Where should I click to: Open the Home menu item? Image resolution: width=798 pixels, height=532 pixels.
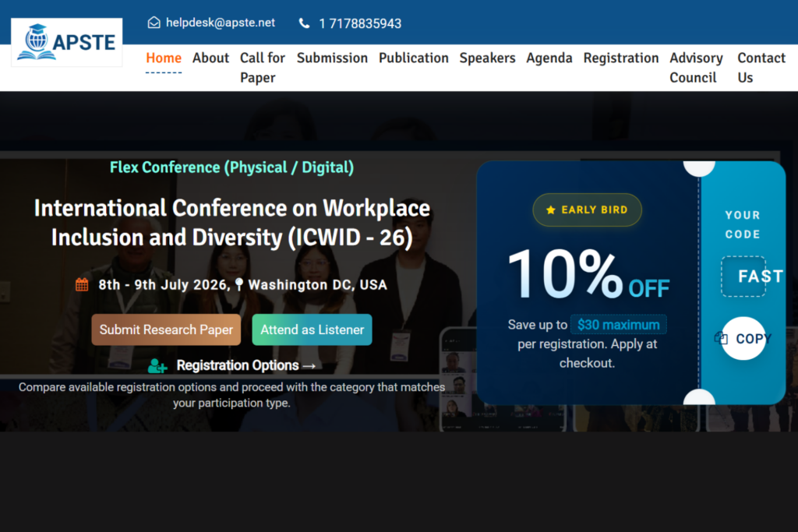(164, 58)
